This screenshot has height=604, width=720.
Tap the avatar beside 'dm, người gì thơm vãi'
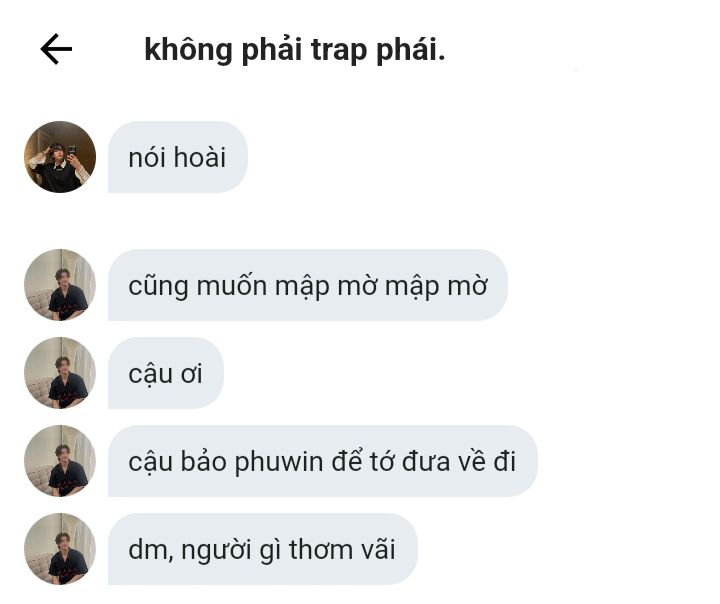click(x=60, y=549)
